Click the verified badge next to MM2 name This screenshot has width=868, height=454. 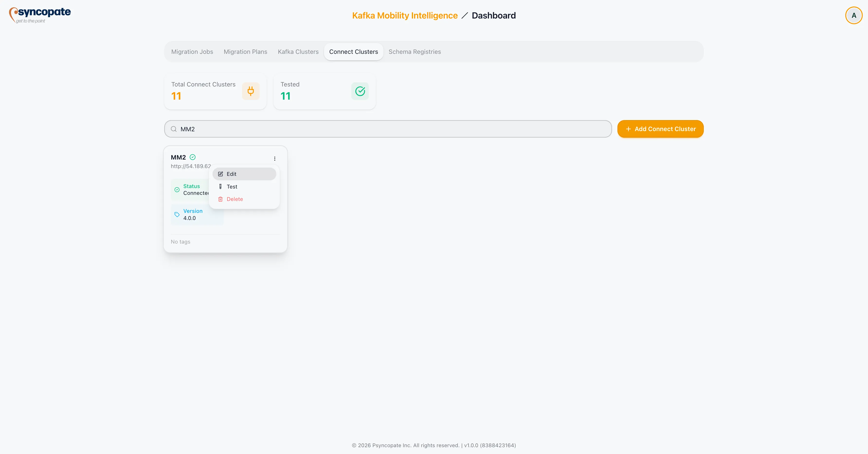click(192, 157)
